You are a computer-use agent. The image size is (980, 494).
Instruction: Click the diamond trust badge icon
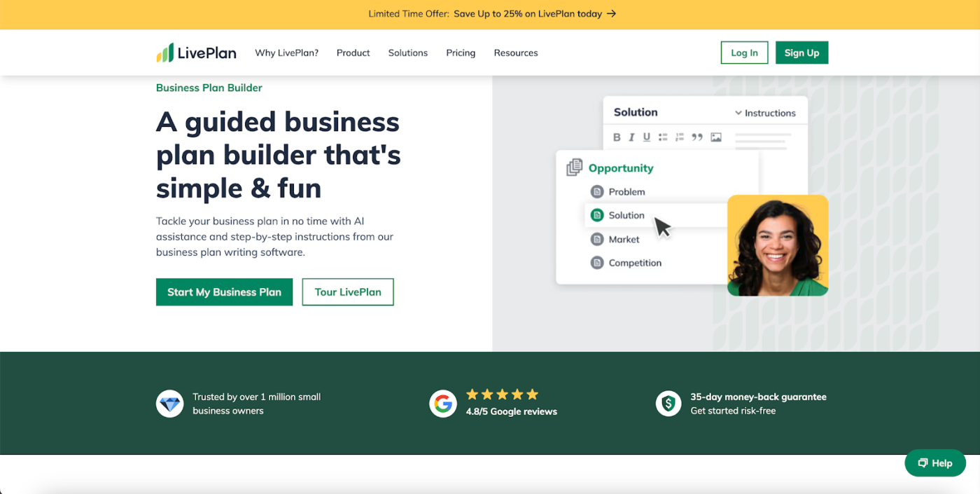click(169, 404)
